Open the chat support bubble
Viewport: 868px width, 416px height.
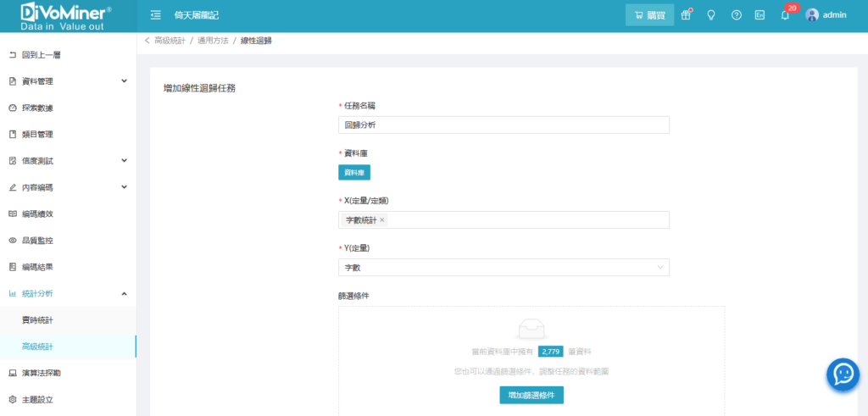[x=843, y=373]
